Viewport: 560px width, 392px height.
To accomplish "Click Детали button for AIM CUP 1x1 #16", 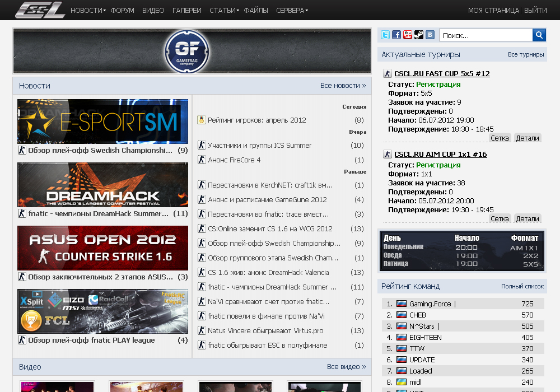I will click(x=528, y=219).
